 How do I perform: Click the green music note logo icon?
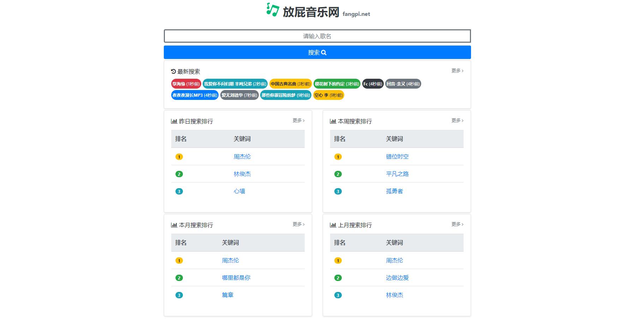[x=271, y=10]
